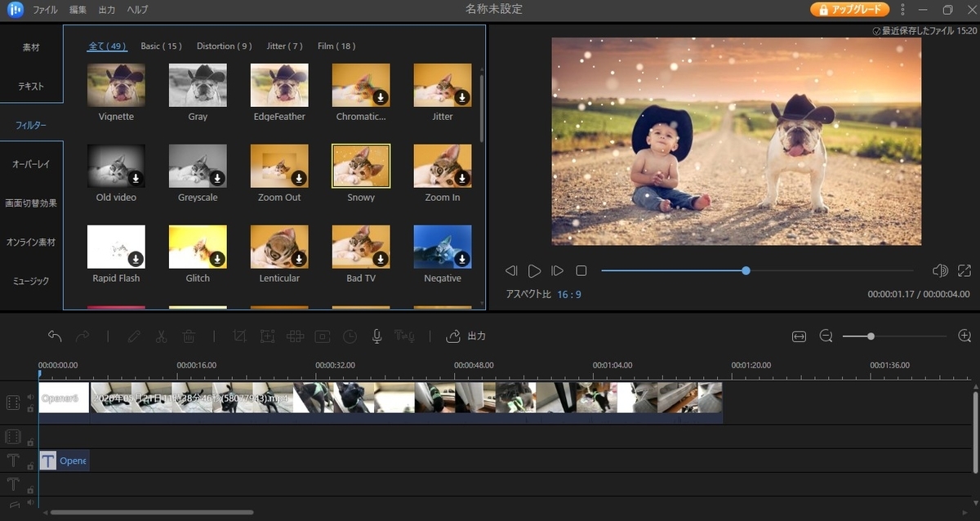Download the Old video filter

pyautogui.click(x=136, y=177)
